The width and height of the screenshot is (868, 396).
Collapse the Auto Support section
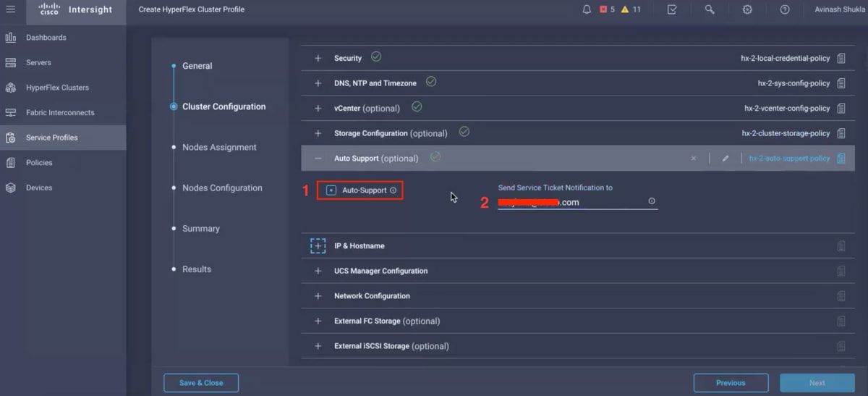click(x=318, y=159)
